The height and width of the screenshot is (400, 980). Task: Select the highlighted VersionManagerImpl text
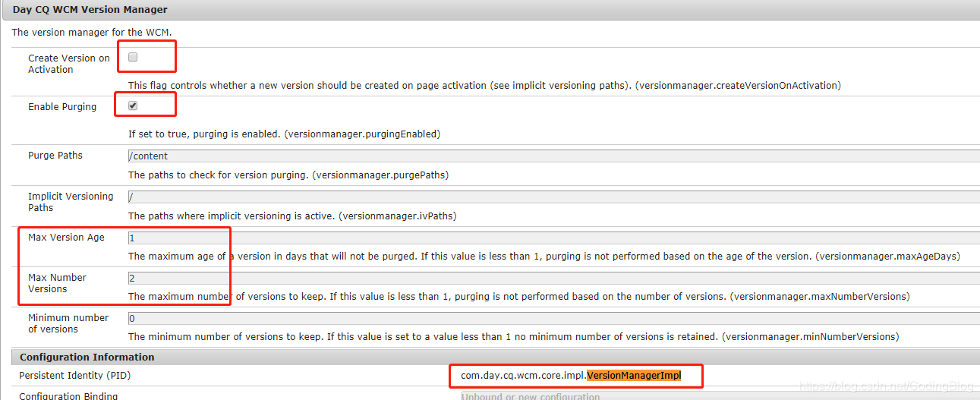(x=634, y=375)
